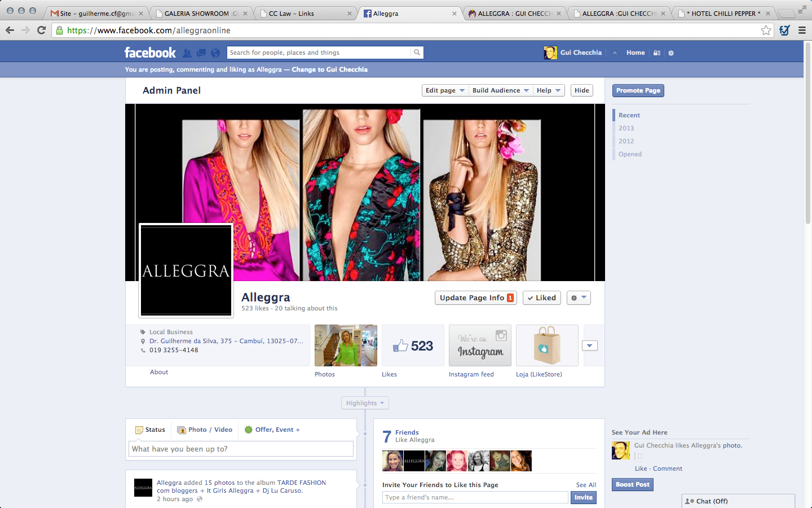The image size is (812, 508).
Task: Click the page address link Dr. Guilherme da Silva
Action: coord(226,341)
